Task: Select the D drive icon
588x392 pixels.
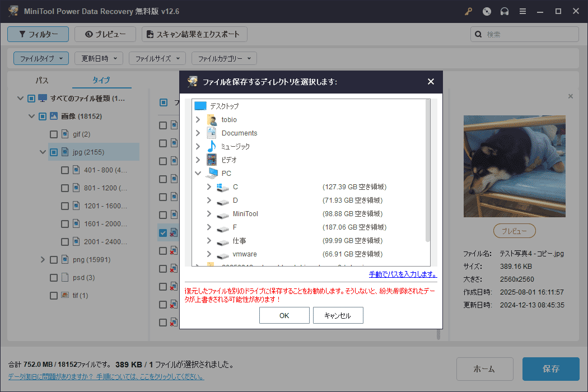Action: click(223, 201)
